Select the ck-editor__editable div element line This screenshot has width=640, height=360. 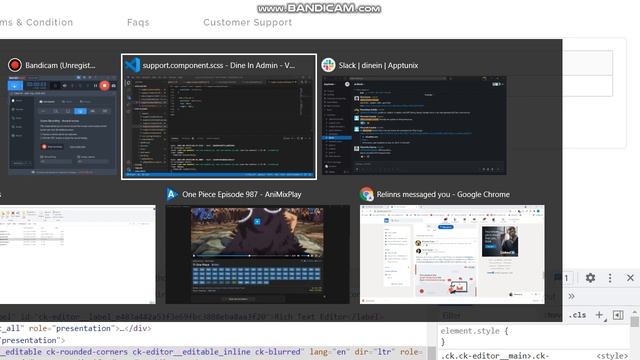[212, 352]
